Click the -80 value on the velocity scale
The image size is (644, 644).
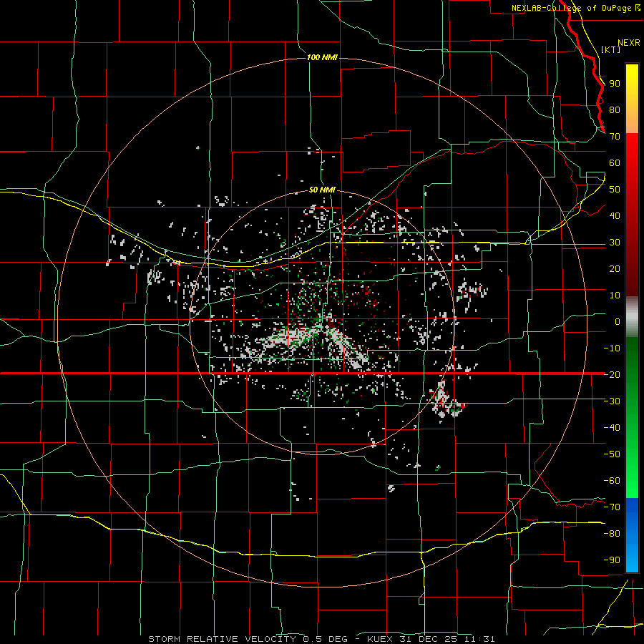coord(612,534)
